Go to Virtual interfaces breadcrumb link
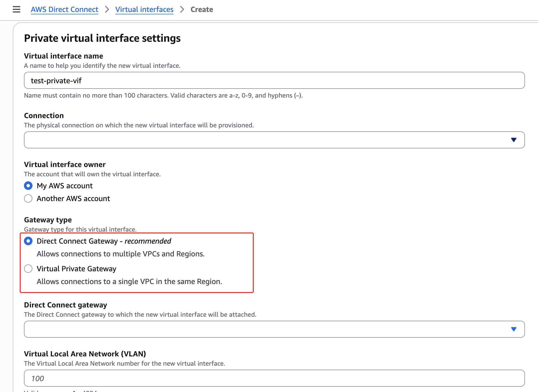The height and width of the screenshot is (392, 538). [x=144, y=10]
